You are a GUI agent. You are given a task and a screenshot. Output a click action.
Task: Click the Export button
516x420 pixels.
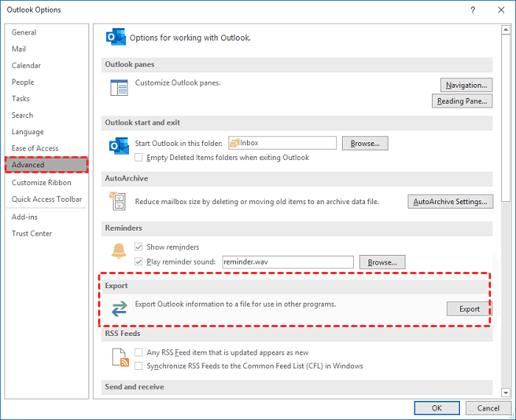coord(469,309)
